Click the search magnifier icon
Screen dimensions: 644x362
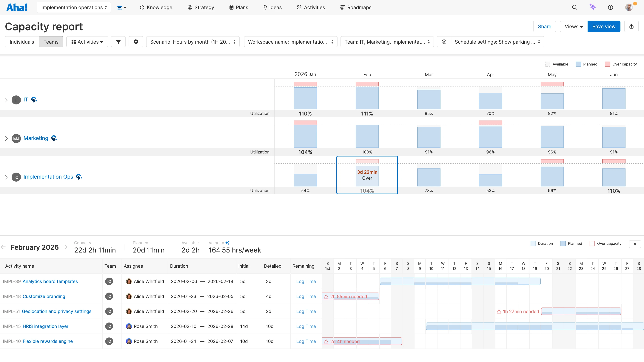point(574,7)
